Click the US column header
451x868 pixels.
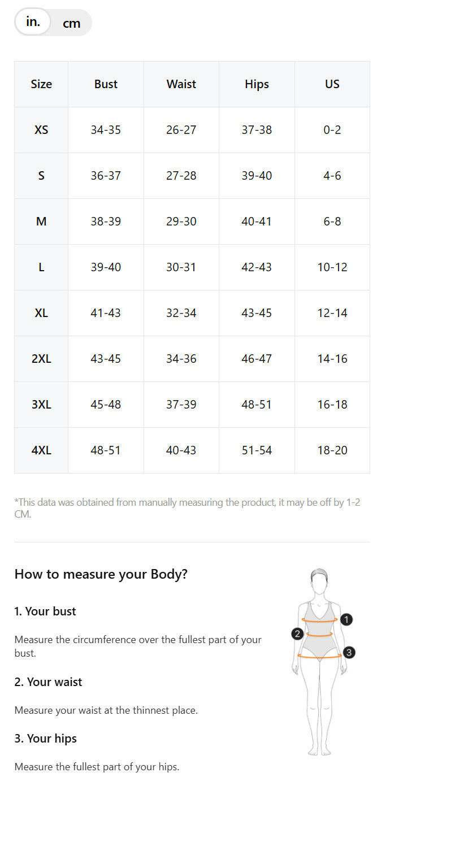pyautogui.click(x=332, y=84)
